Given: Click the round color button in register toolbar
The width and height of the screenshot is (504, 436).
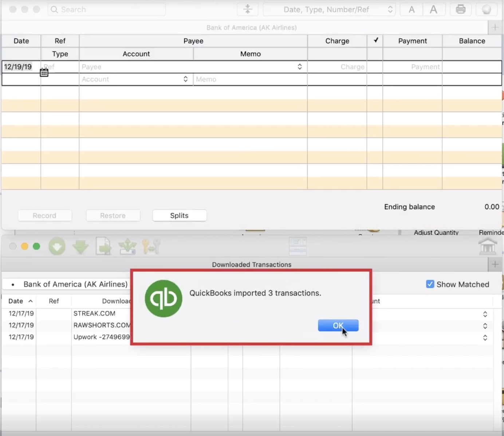Looking at the screenshot, I should (x=487, y=9).
